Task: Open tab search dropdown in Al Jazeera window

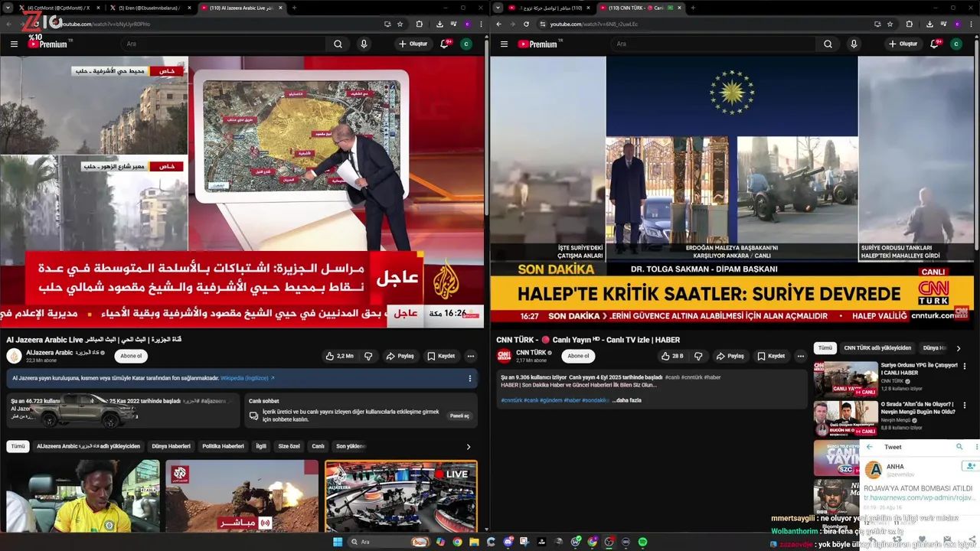Action: [x=8, y=8]
